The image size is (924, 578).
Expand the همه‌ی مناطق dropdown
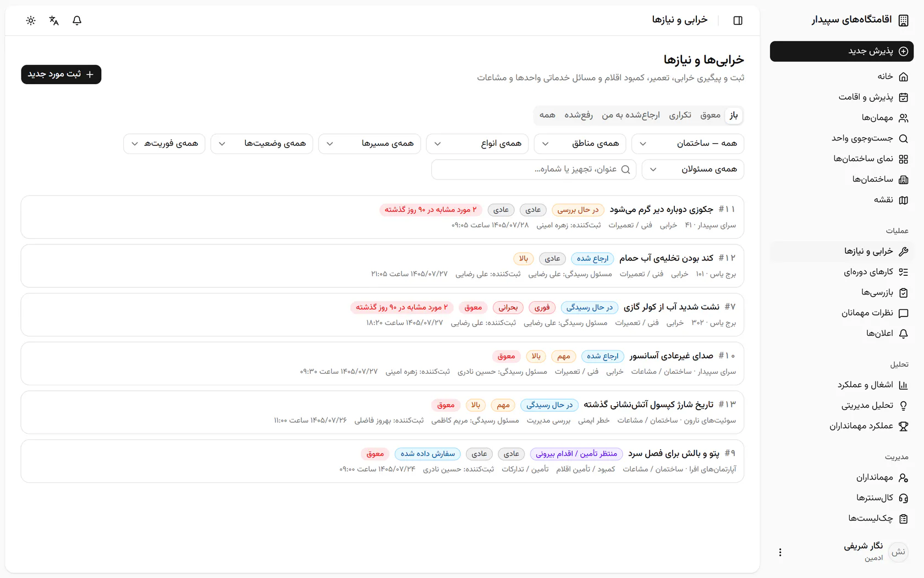click(580, 144)
